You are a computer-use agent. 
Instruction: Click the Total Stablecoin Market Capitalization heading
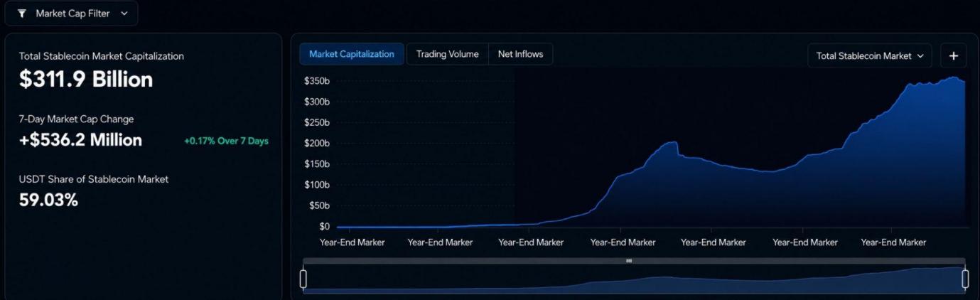[102, 56]
